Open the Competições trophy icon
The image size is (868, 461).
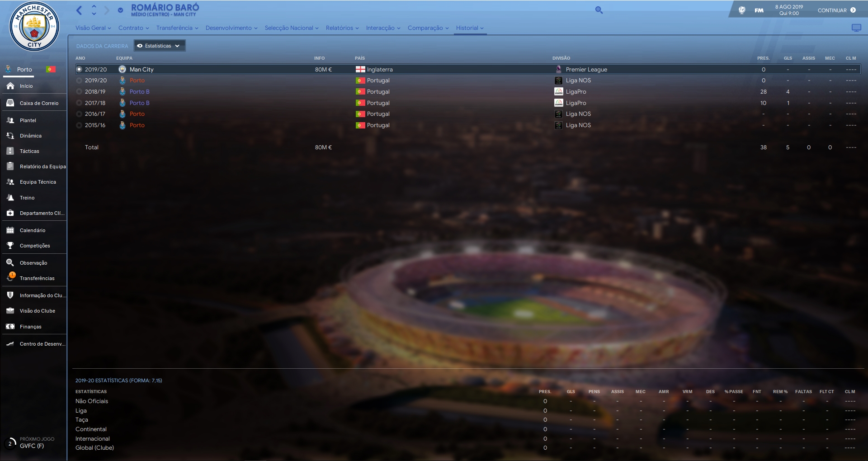point(10,246)
